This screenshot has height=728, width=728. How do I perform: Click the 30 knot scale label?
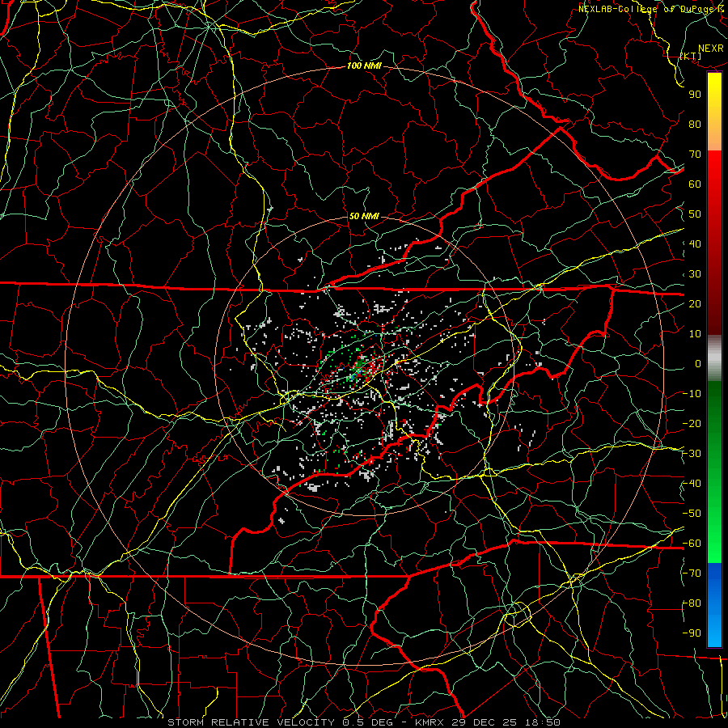tap(695, 274)
